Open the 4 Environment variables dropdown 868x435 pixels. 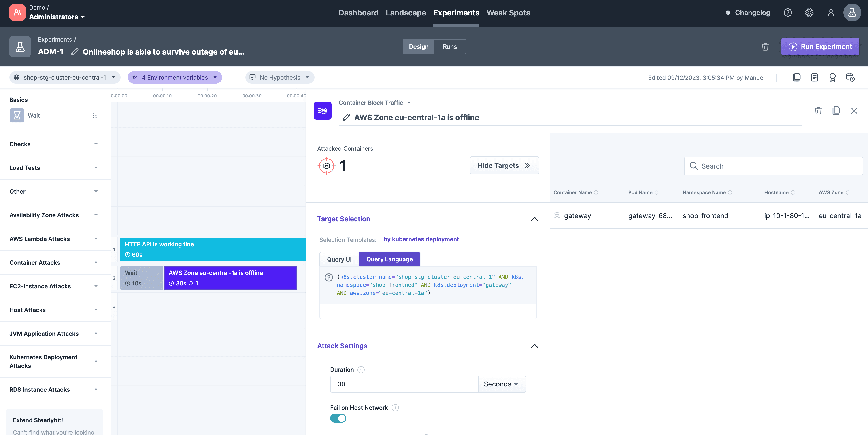coord(174,77)
